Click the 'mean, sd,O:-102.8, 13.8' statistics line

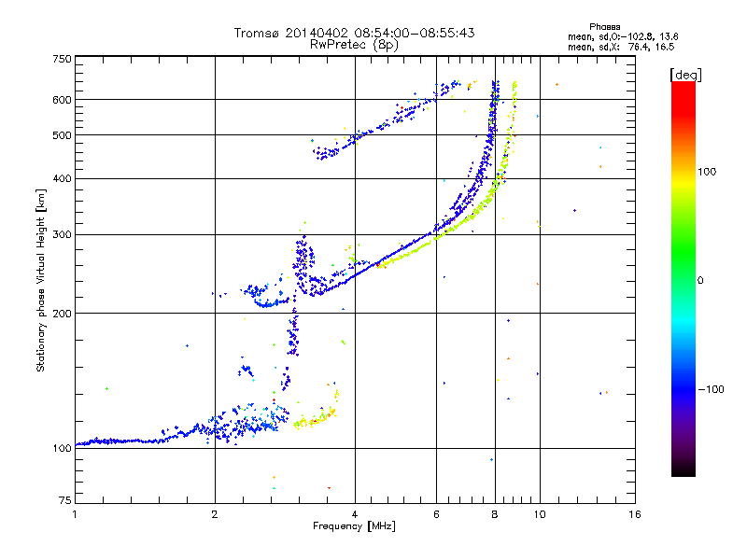click(623, 36)
